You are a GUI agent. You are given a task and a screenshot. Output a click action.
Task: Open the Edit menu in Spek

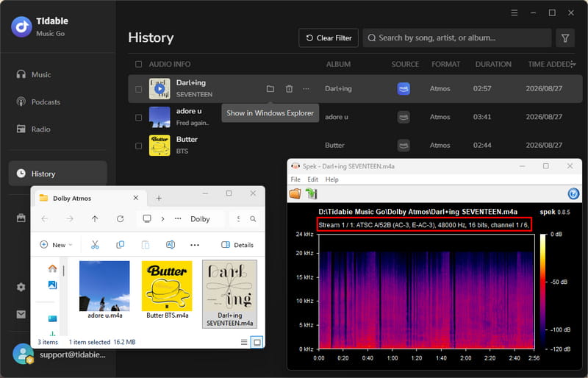(313, 179)
